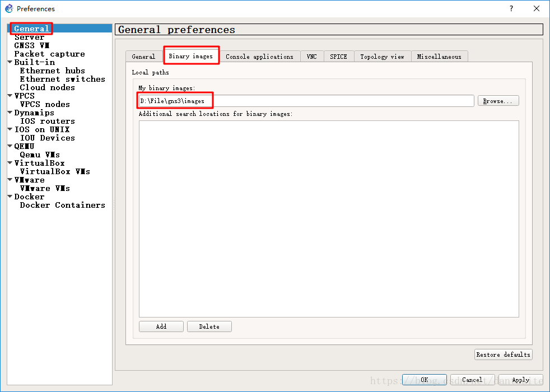Open Qemu VMs settings
Screen dimensions: 550x392
[x=40, y=155]
